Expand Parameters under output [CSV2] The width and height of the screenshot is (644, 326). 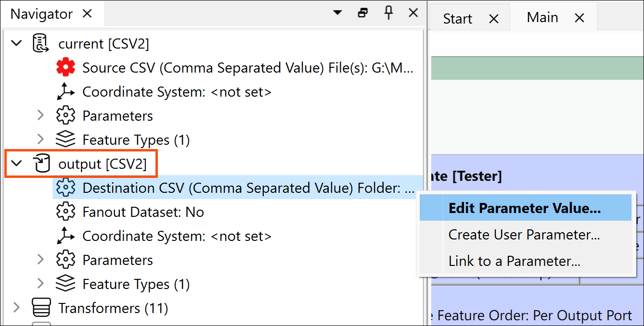pos(40,260)
